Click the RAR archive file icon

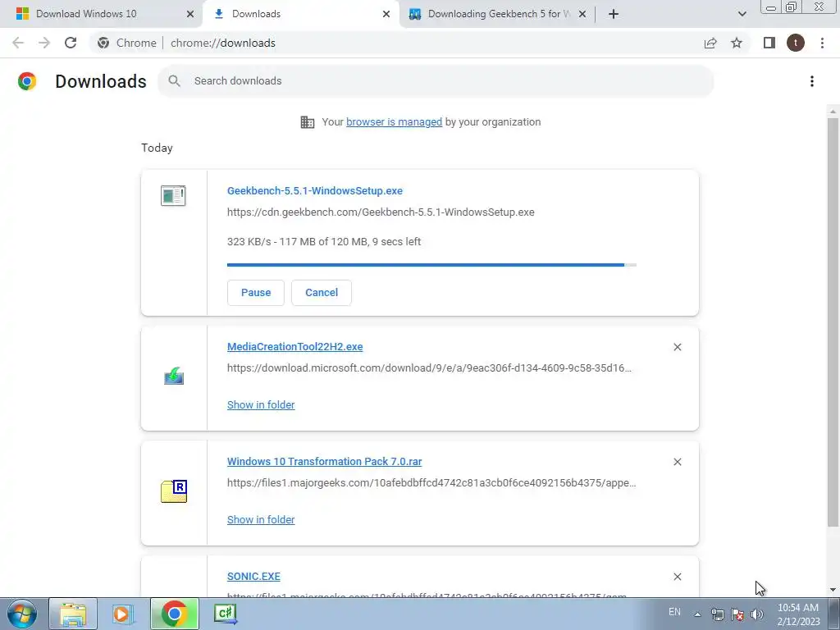click(x=174, y=491)
